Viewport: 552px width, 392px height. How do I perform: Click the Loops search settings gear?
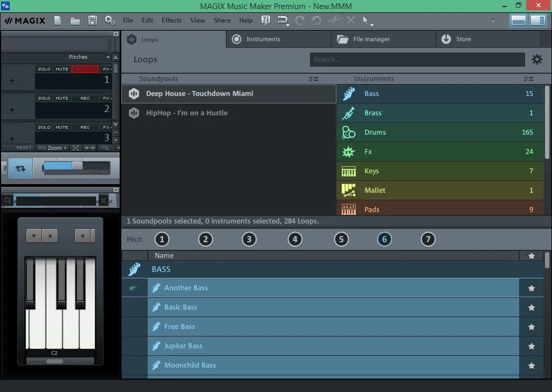pyautogui.click(x=537, y=59)
